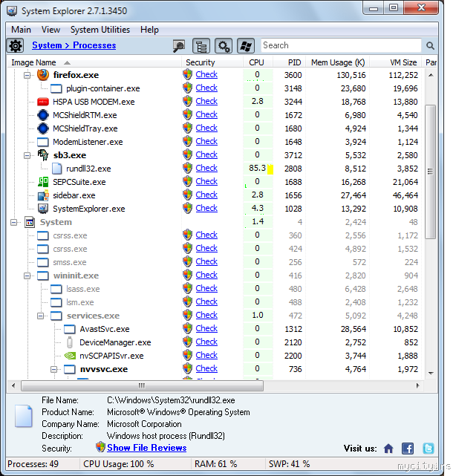The width and height of the screenshot is (456, 476).
Task: Click the find process magnifier toolbar icon
Action: click(179, 46)
